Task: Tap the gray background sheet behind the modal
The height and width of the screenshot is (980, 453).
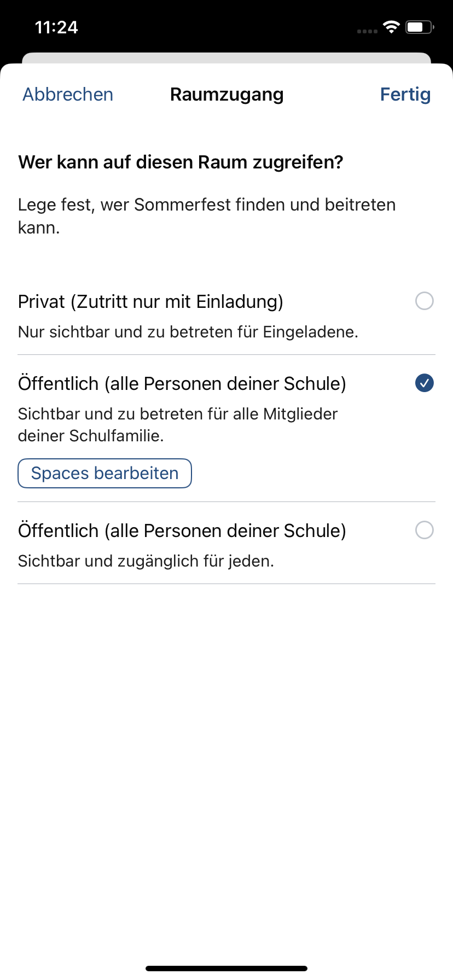Action: pyautogui.click(x=226, y=57)
